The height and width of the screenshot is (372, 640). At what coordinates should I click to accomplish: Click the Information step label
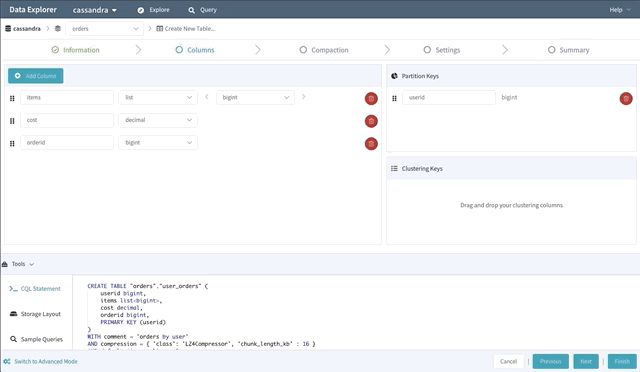(81, 50)
